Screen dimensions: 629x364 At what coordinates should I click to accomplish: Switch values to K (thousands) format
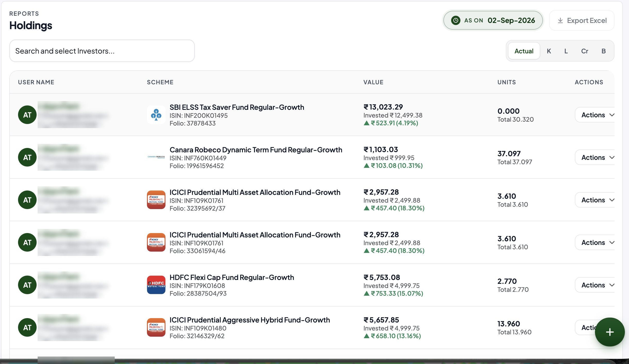tap(549, 51)
